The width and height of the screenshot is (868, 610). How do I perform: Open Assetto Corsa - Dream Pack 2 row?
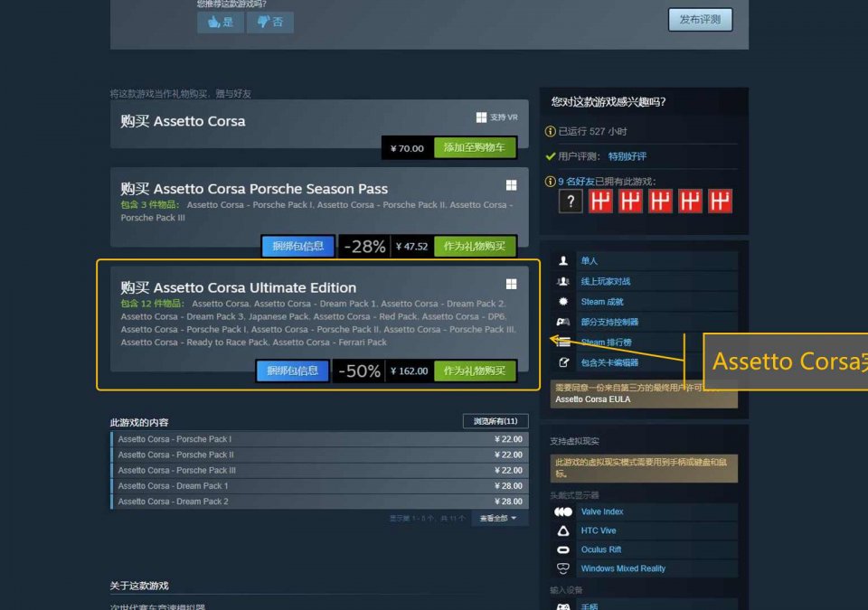(x=319, y=501)
